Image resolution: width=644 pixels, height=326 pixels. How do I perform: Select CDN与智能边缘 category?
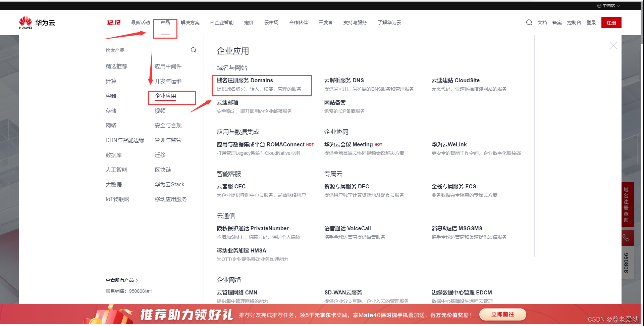(x=125, y=140)
